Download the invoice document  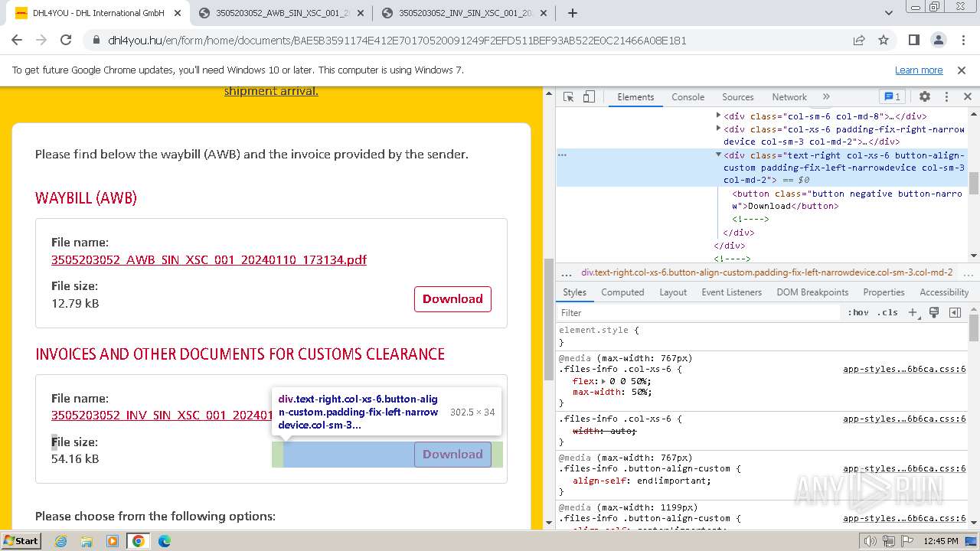[x=452, y=455]
